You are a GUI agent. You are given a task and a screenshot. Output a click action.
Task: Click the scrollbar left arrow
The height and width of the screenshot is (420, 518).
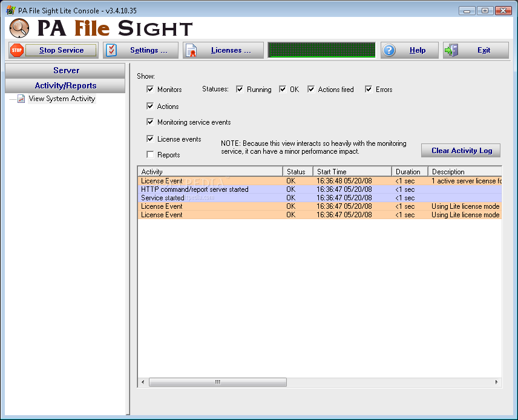pos(143,382)
